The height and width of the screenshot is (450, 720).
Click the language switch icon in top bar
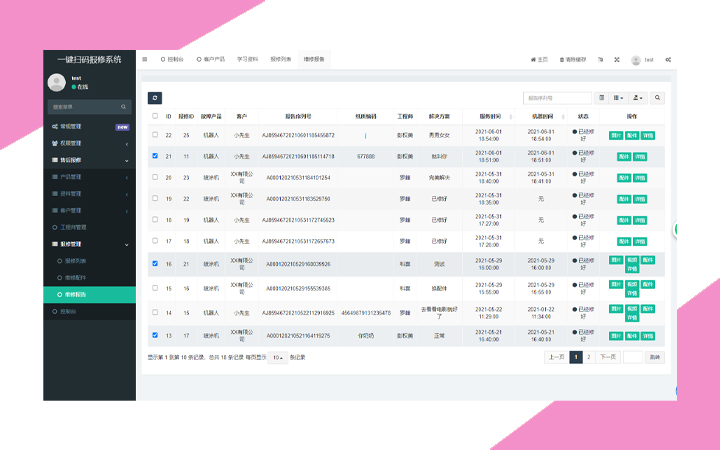pos(598,60)
